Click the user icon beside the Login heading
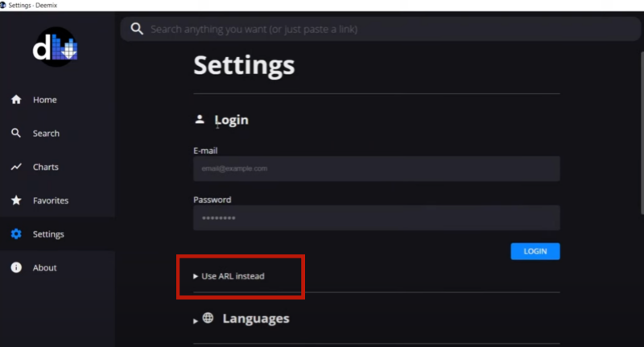 pos(200,119)
